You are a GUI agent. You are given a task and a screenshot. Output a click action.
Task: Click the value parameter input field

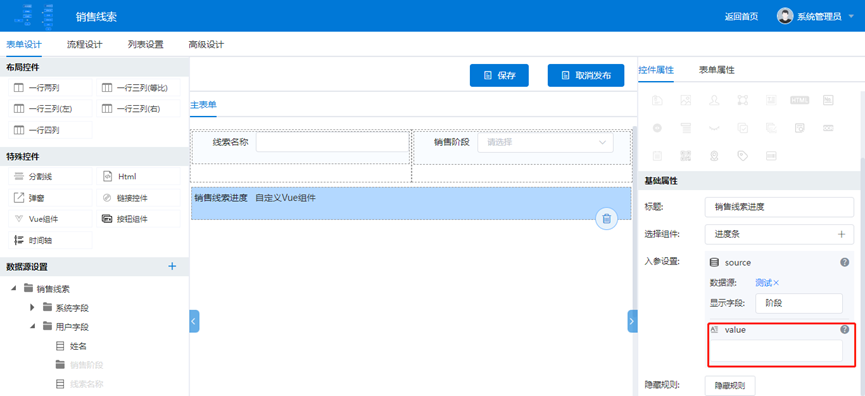[776, 351]
